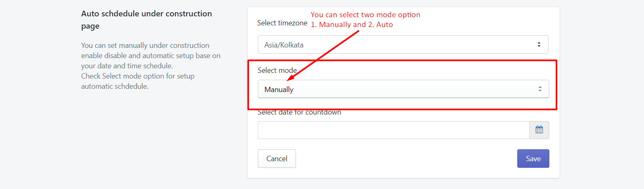Click the Select mode dropdown arrows
The image size is (644, 189).
tap(540, 89)
